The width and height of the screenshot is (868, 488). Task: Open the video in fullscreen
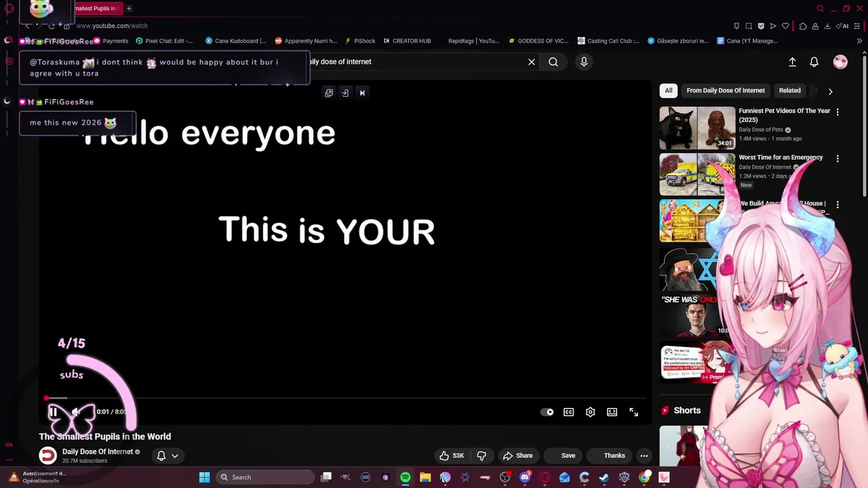634,412
